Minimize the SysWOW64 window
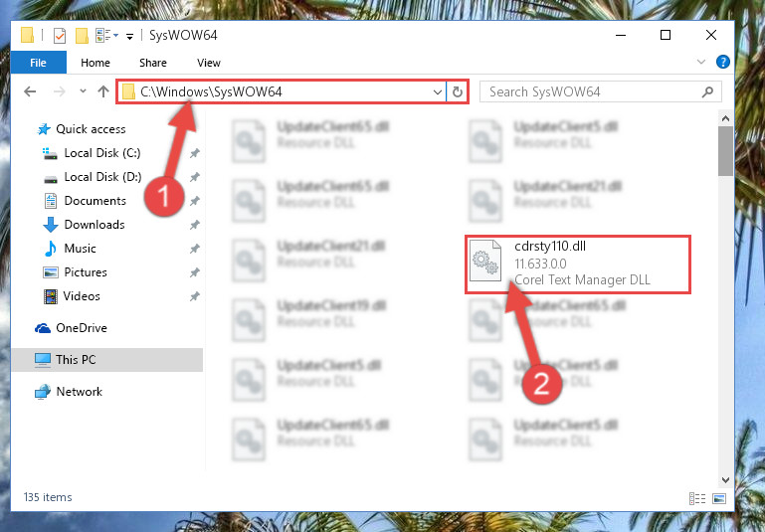The image size is (765, 532). [x=621, y=35]
